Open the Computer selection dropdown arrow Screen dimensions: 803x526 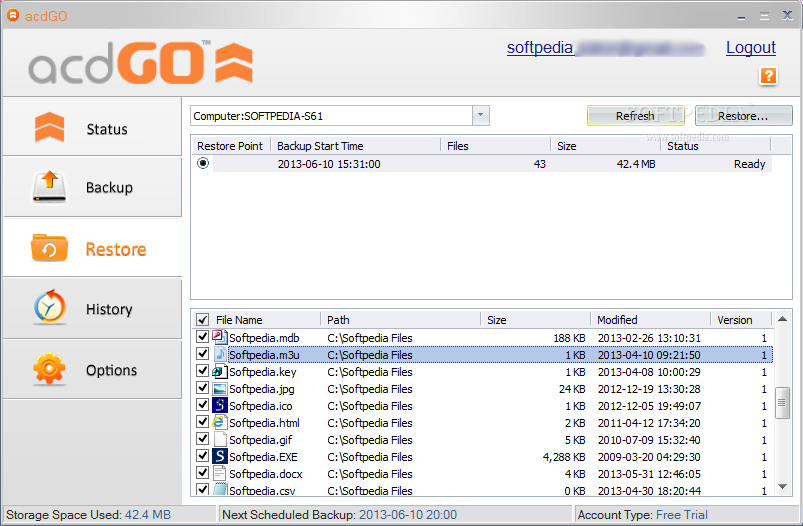coord(480,115)
